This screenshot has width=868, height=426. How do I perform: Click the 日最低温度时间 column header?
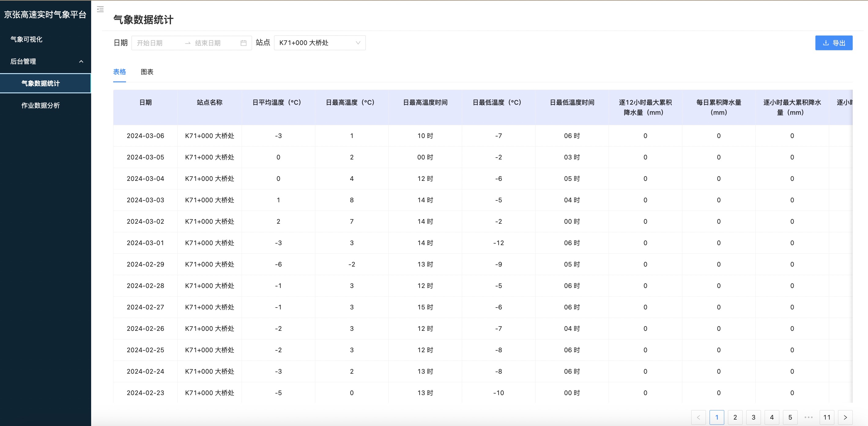pos(572,107)
